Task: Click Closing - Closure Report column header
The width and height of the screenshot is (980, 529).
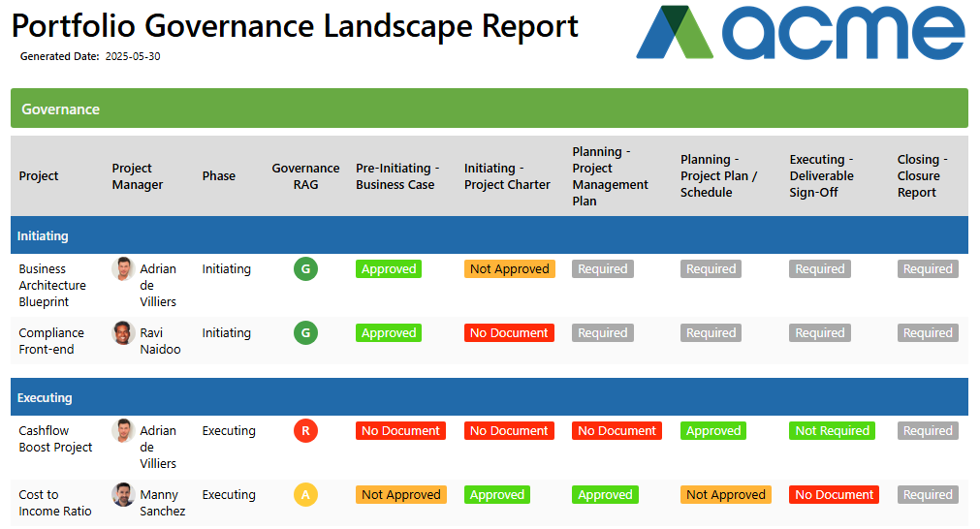Action: (x=923, y=176)
